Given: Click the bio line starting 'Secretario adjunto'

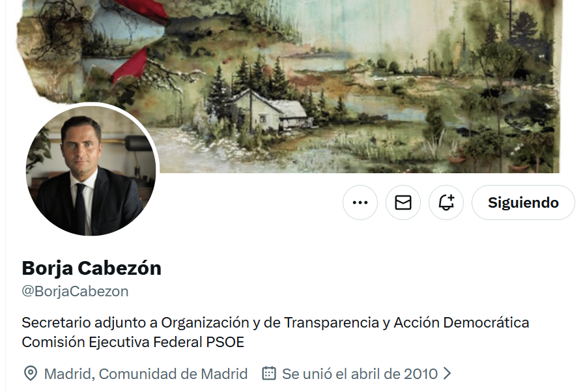Looking at the screenshot, I should pyautogui.click(x=275, y=322).
